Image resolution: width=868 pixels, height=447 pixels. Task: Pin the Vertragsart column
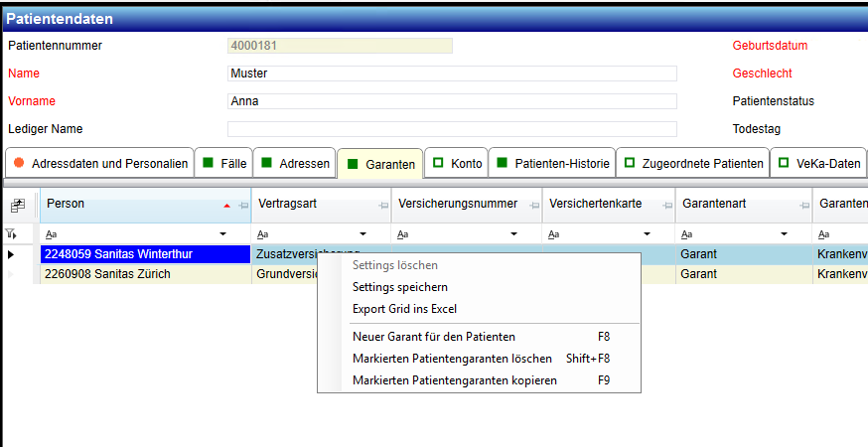383,206
